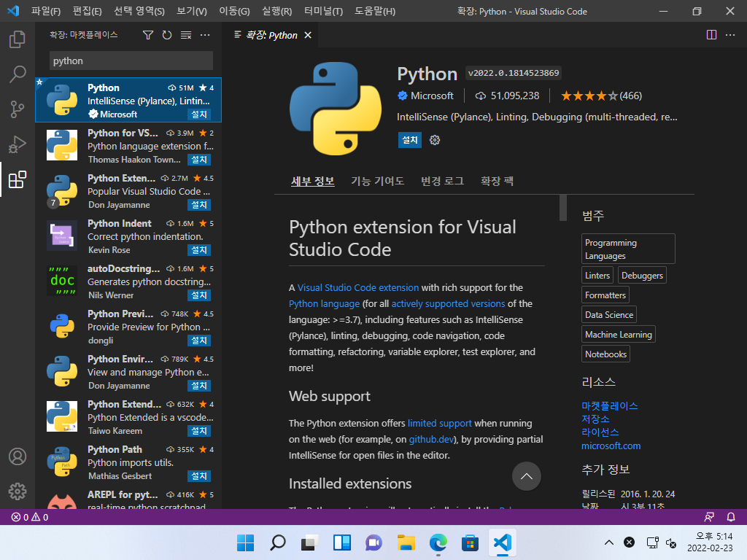The width and height of the screenshot is (747, 560).
Task: Open the 편집(E) menu
Action: (x=88, y=11)
